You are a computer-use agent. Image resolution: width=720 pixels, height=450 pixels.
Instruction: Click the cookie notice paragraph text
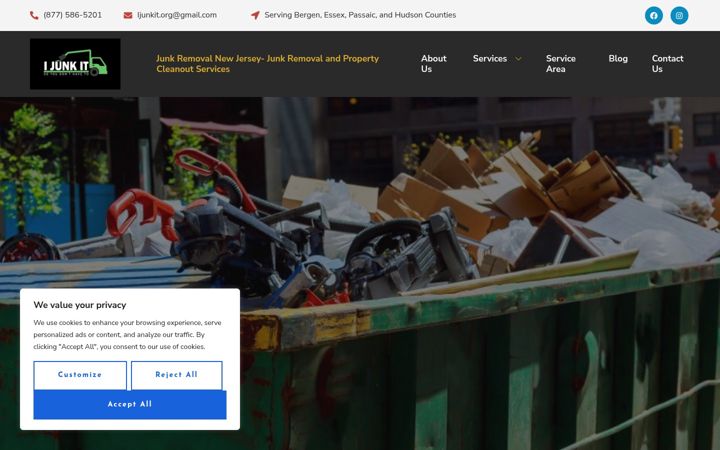[x=127, y=335]
